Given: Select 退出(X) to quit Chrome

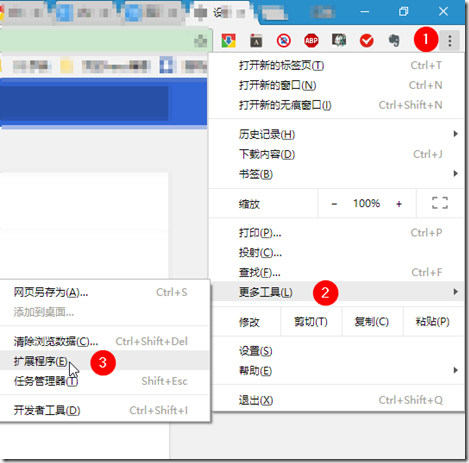Looking at the screenshot, I should point(336,400).
